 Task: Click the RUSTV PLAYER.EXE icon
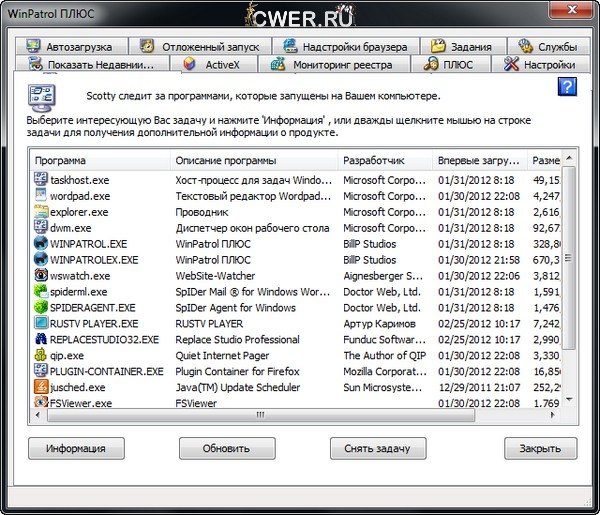point(41,323)
